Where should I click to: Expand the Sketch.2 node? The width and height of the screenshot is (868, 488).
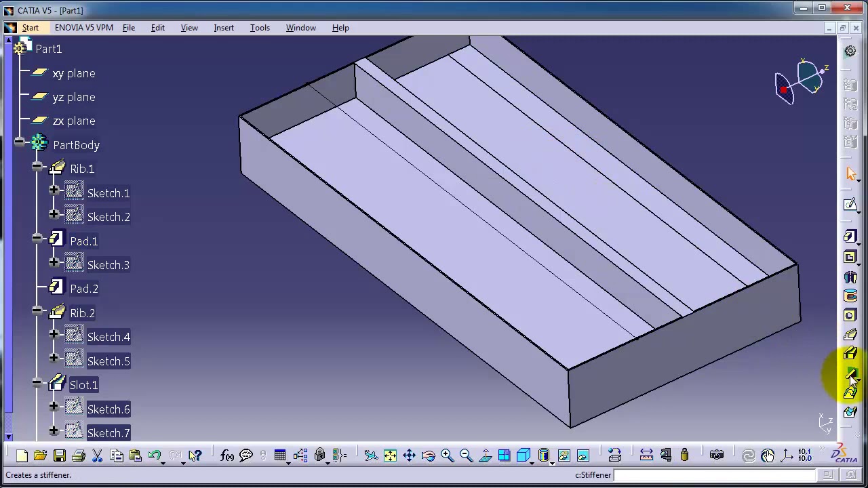coord(54,214)
